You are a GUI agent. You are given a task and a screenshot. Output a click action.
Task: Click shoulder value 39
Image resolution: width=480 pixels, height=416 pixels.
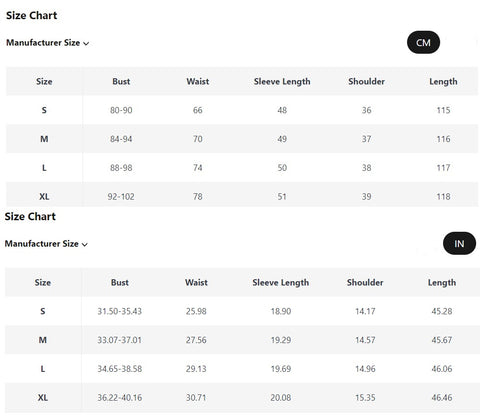[x=366, y=197]
